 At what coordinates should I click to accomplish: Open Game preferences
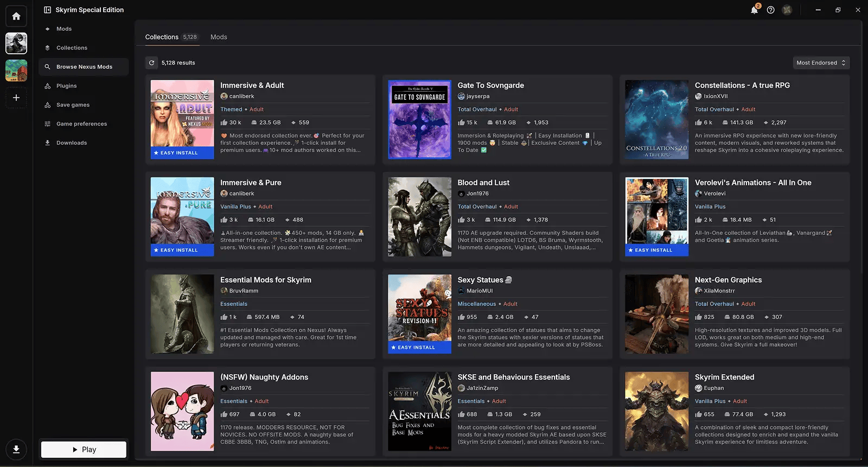pos(84,124)
